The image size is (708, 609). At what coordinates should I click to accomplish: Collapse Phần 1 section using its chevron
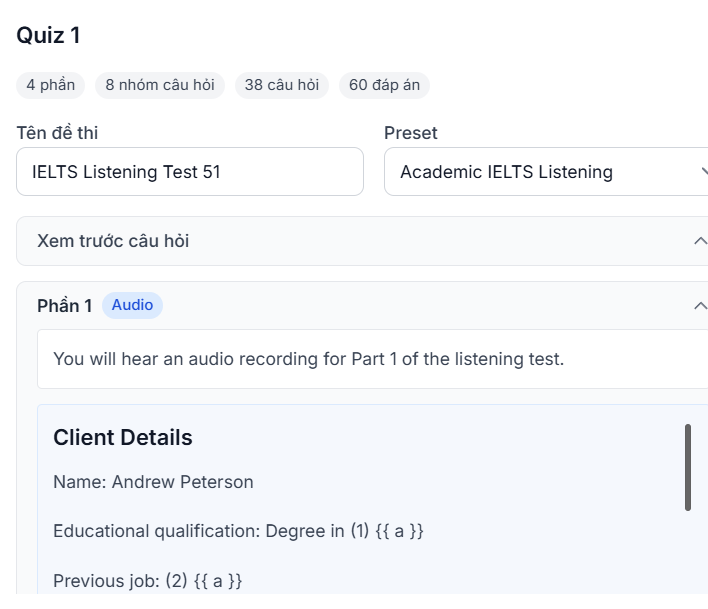(700, 306)
